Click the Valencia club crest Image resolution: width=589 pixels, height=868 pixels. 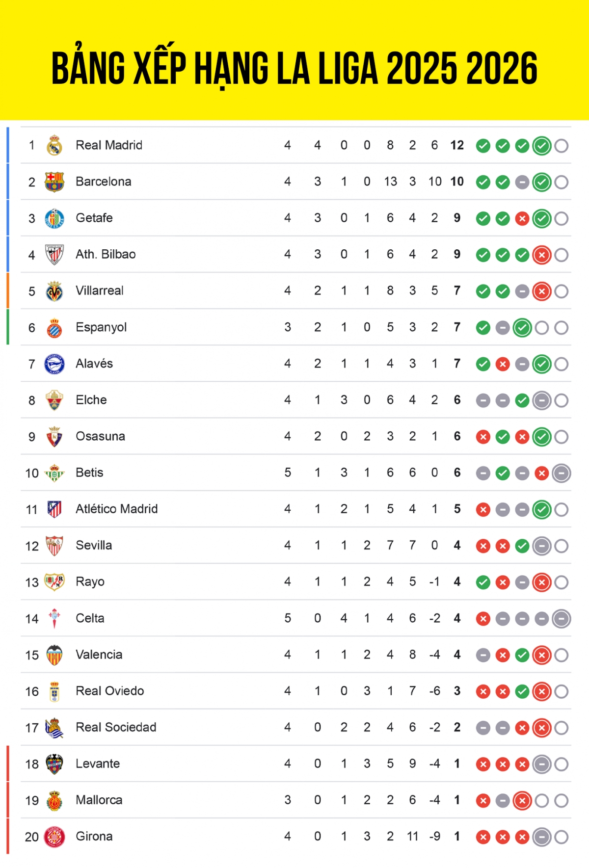point(54,655)
